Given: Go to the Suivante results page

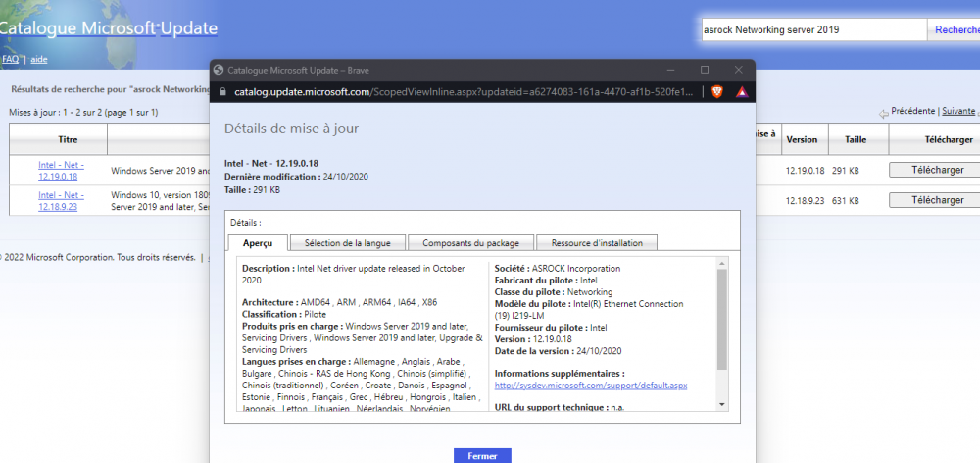Looking at the screenshot, I should click(958, 111).
